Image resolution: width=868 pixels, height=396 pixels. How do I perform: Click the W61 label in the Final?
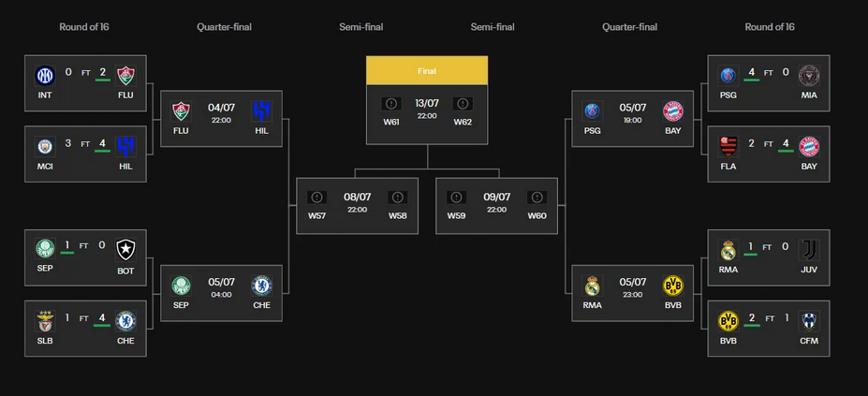391,122
